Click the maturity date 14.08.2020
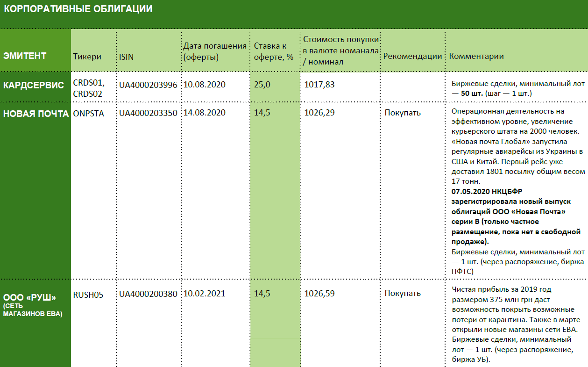 click(x=204, y=113)
